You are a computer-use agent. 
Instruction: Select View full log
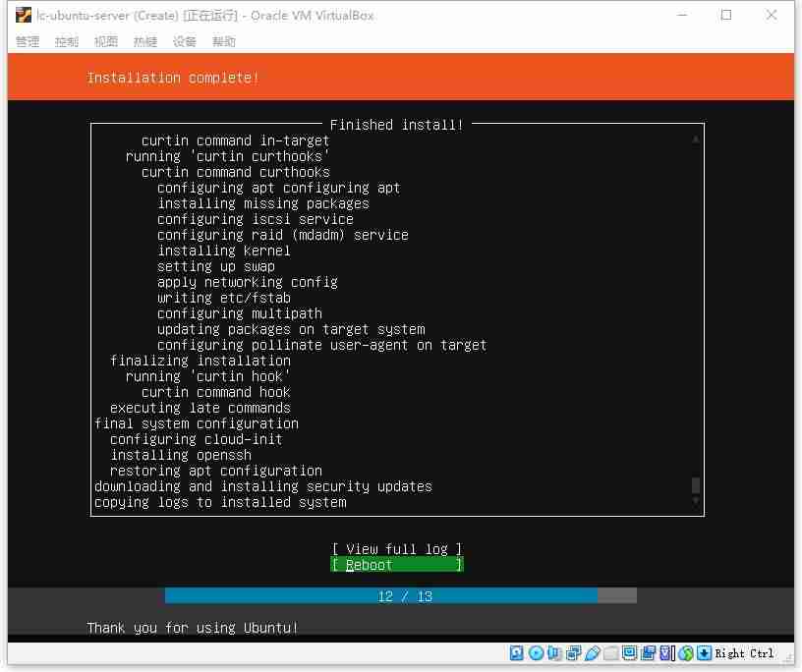click(x=397, y=549)
